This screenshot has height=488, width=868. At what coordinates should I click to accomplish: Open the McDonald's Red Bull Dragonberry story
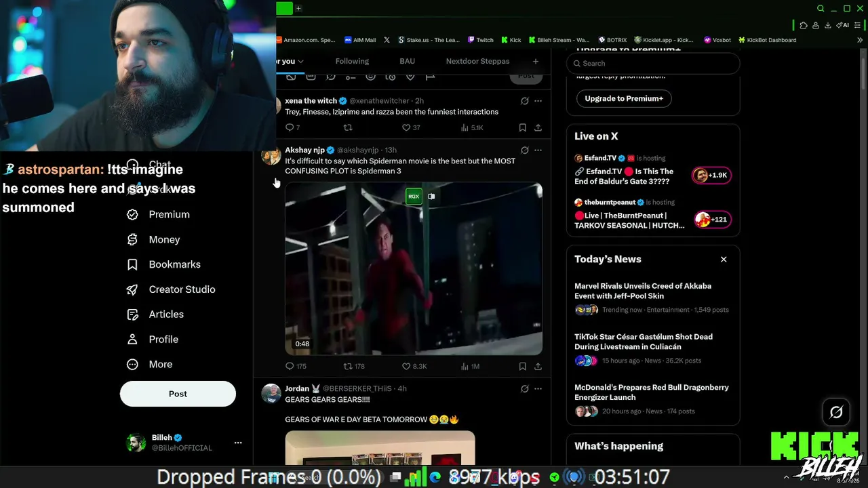pyautogui.click(x=652, y=399)
